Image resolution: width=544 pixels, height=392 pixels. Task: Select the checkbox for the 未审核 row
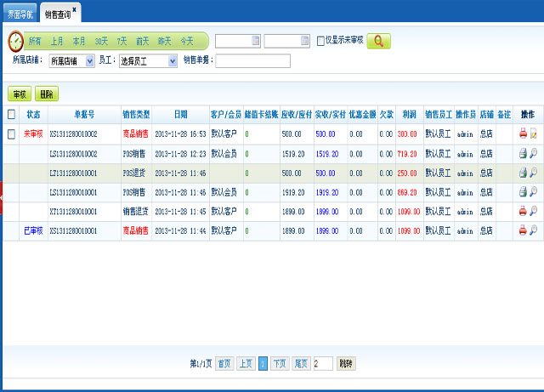(11, 134)
